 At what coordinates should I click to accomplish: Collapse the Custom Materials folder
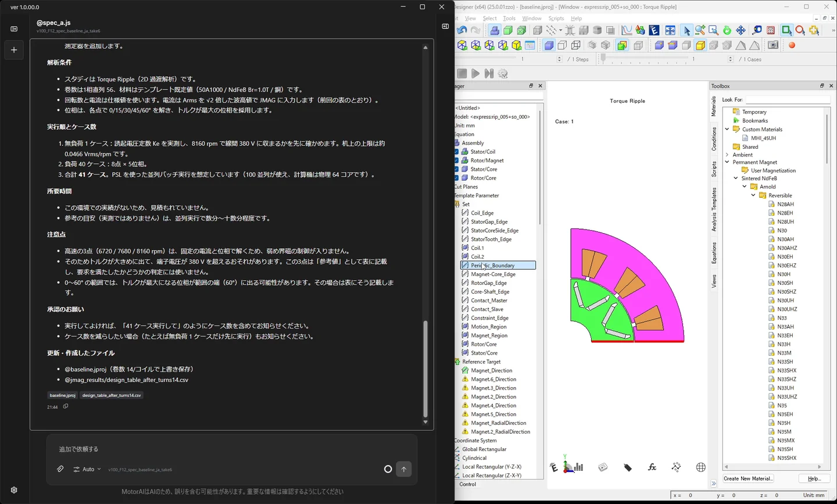727,129
